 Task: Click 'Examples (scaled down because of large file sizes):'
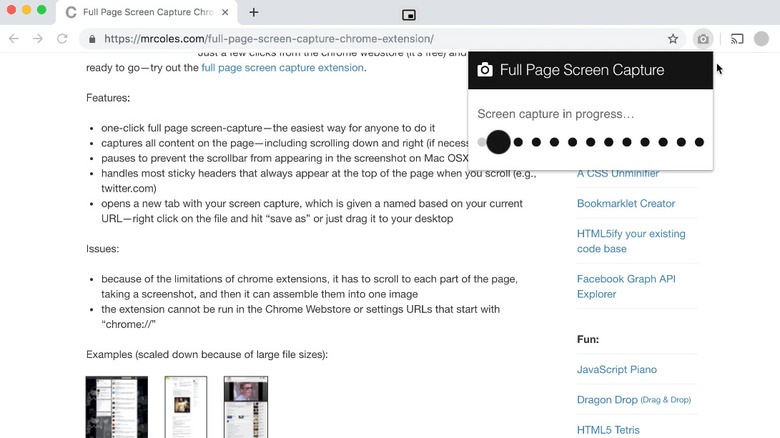tap(207, 354)
